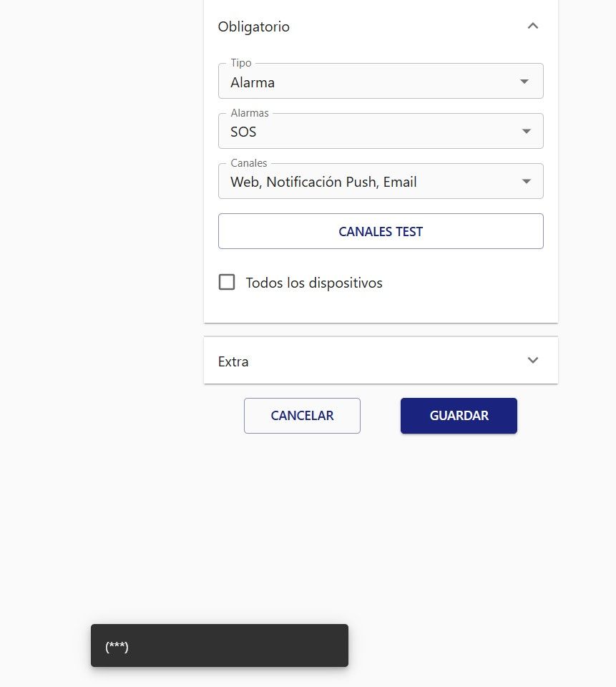Click the small "Canales" field label
This screenshot has width=616, height=687.
(249, 163)
